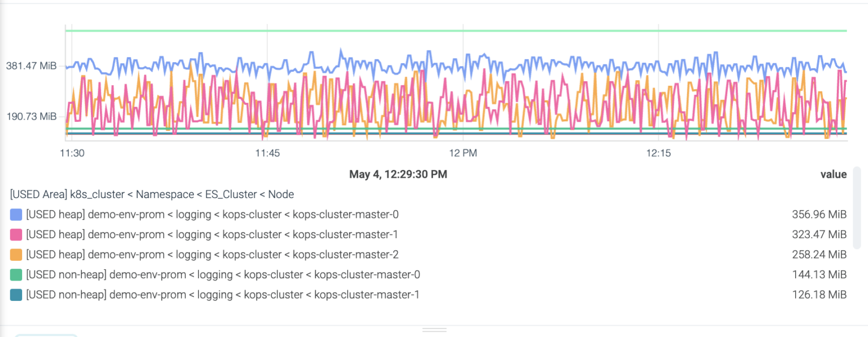The image size is (868, 337).
Task: Toggle the blue kops-cluster-master-0 heap series swatch
Action: click(15, 214)
